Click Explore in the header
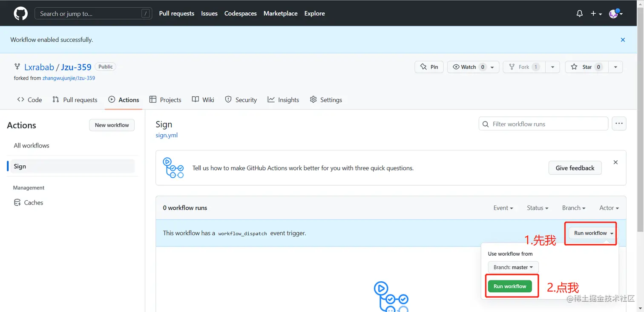Screen dimensions: 644x312 pyautogui.click(x=315, y=14)
